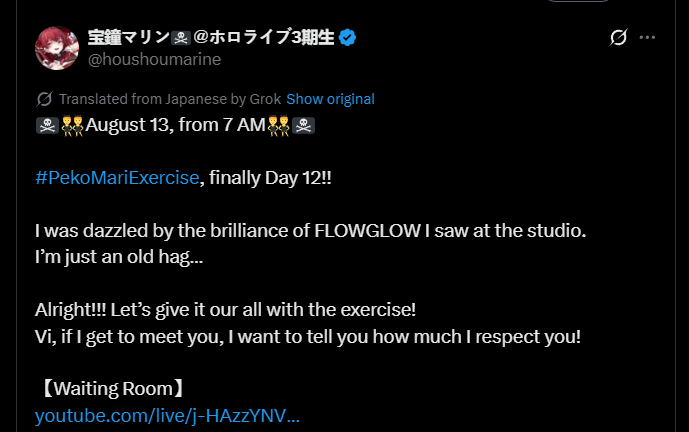Click the 'August 13, from 7 AM' text
The height and width of the screenshot is (432, 689).
[x=176, y=125]
